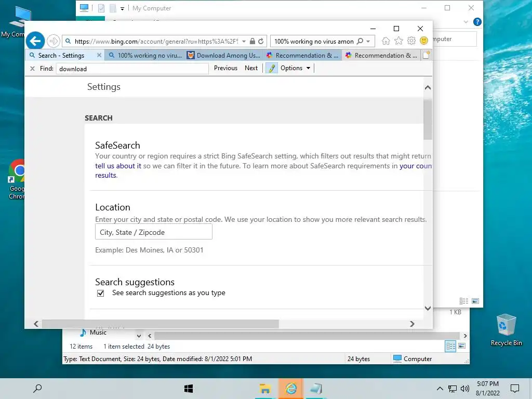Close the Find bar
This screenshot has height=399, width=532.
click(32, 69)
